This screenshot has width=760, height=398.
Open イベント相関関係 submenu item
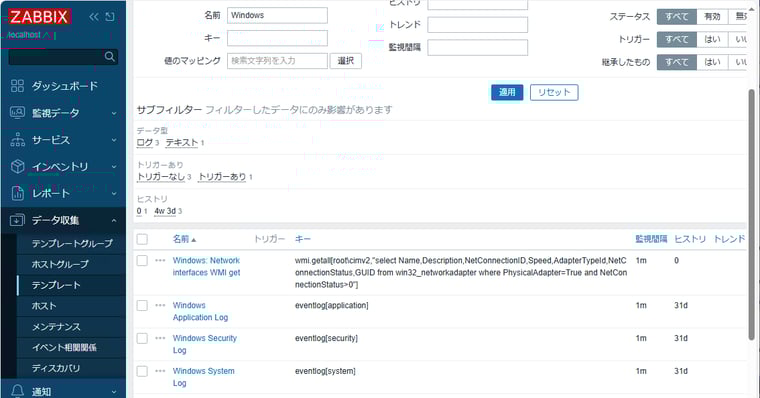[64, 348]
